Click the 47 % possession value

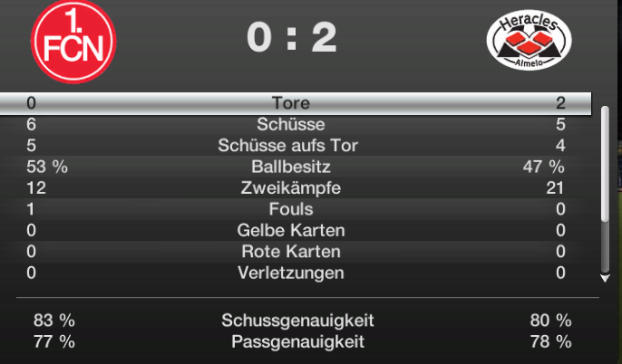(x=546, y=167)
